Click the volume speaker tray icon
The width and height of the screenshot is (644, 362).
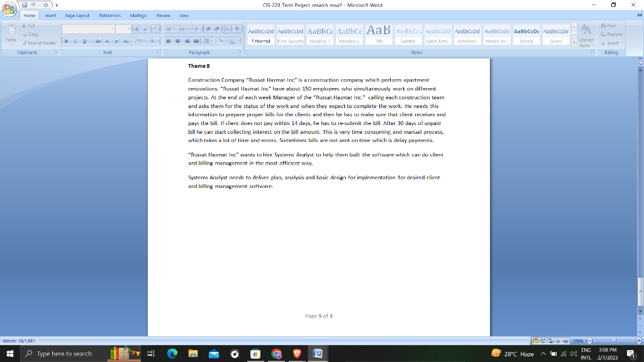point(574,354)
